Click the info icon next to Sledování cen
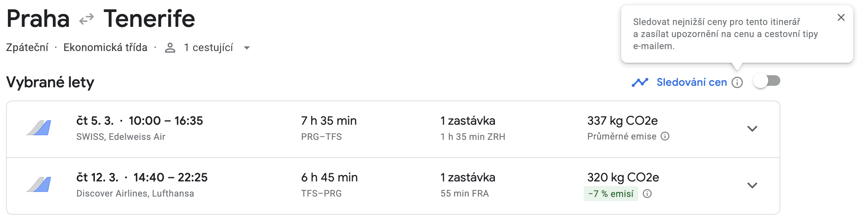 (x=737, y=82)
